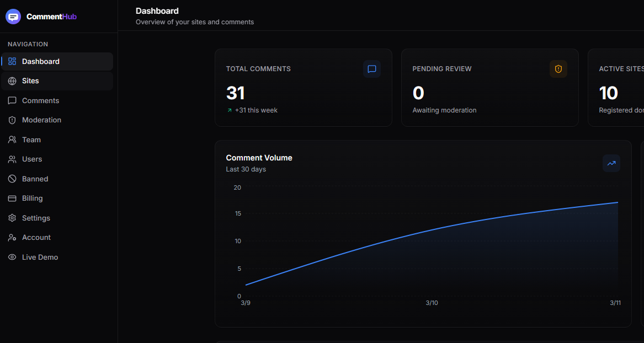Click the chat icon on Total Comments card
The height and width of the screenshot is (343, 644).
[372, 69]
